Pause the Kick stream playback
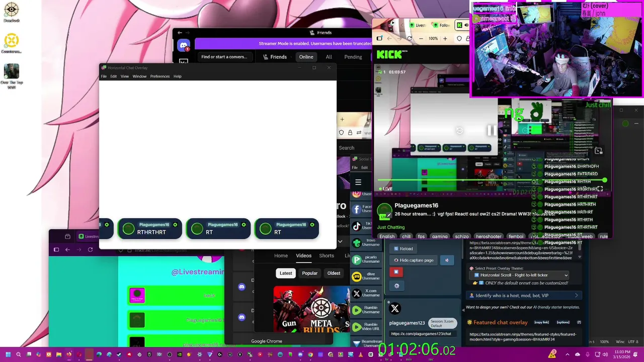The height and width of the screenshot is (362, 644). 491,131
